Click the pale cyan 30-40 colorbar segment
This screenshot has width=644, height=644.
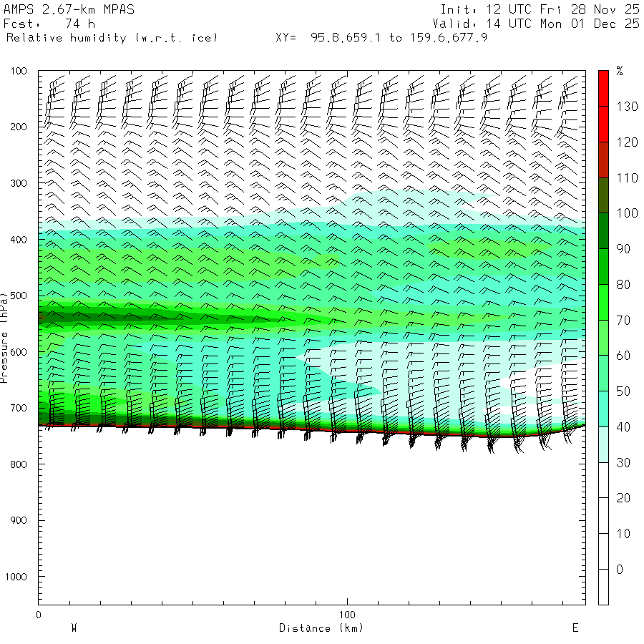(x=603, y=445)
